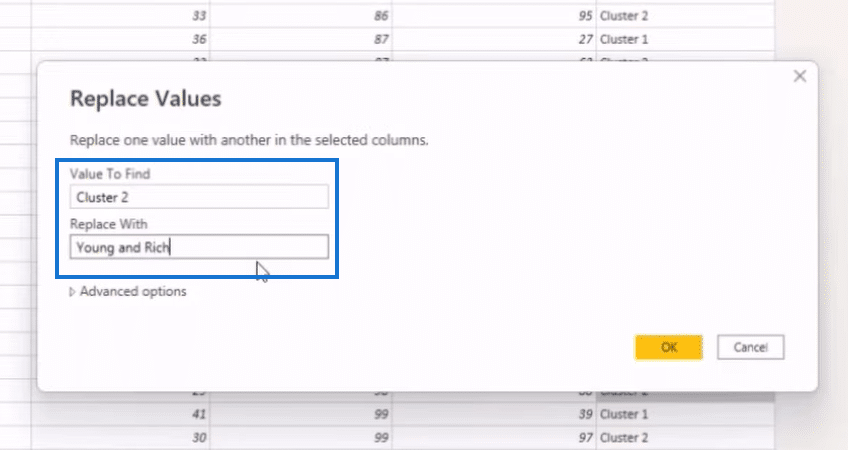Click the cell containing value 41
This screenshot has width=848, height=450.
(x=121, y=414)
